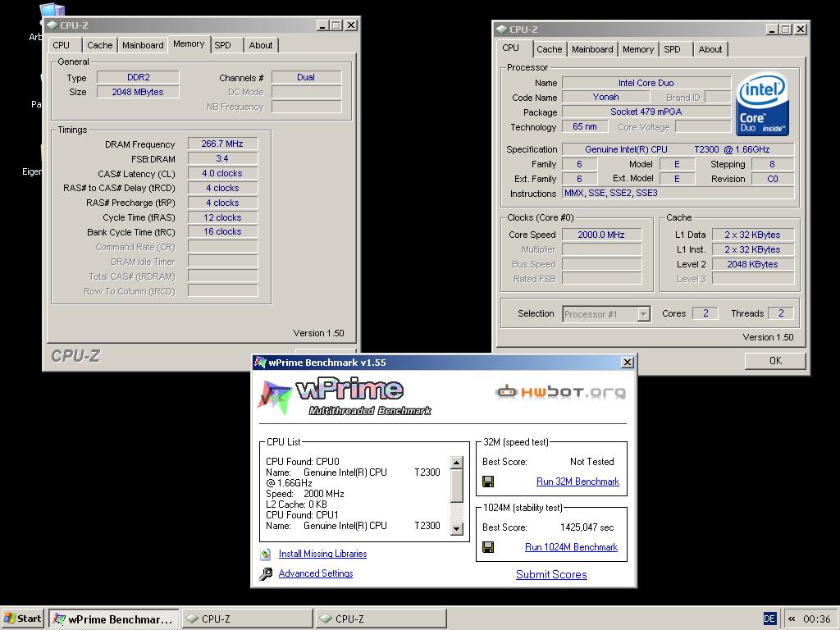
Task: Click memory Size field 2048 MBytes
Action: click(138, 92)
